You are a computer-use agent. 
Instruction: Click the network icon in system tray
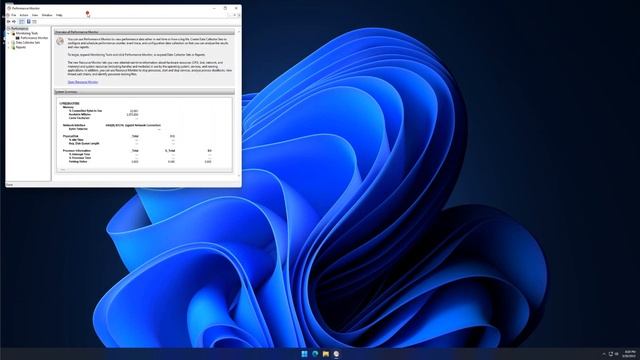coord(611,354)
